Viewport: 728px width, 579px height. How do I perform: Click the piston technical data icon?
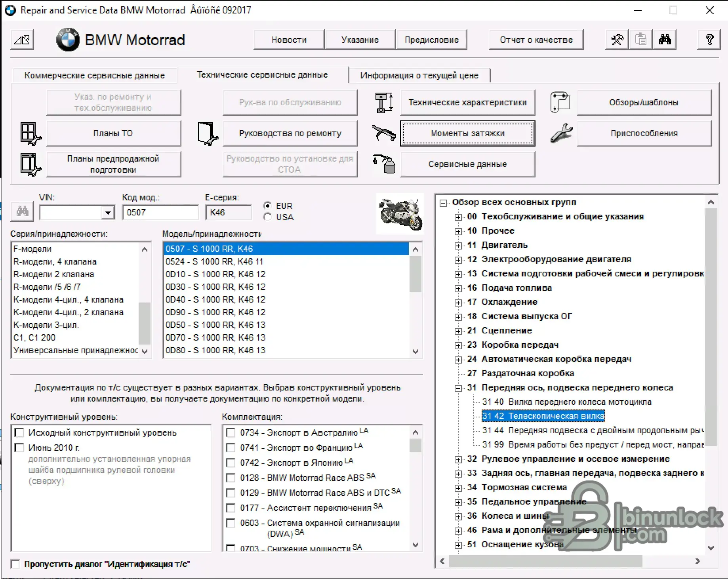384,103
